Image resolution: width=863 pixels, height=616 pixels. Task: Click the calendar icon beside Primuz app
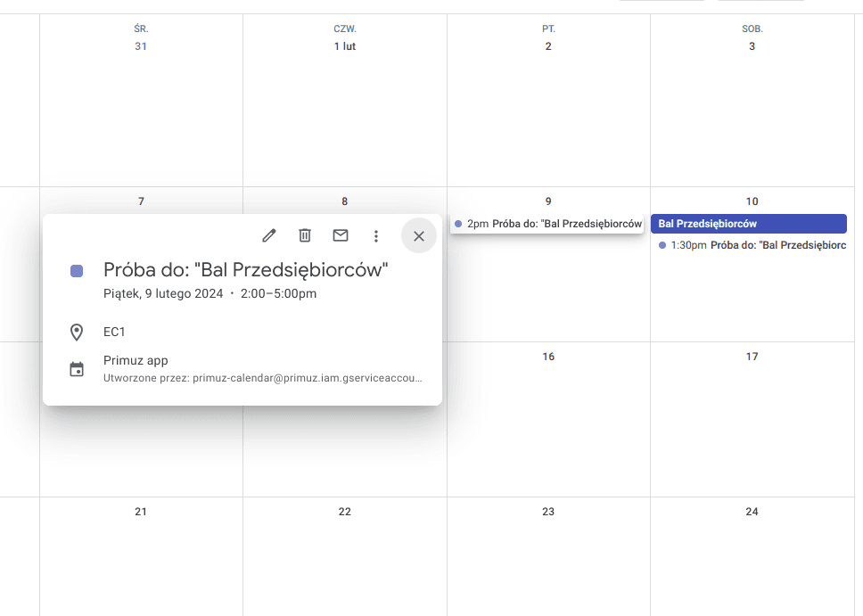pyautogui.click(x=77, y=369)
